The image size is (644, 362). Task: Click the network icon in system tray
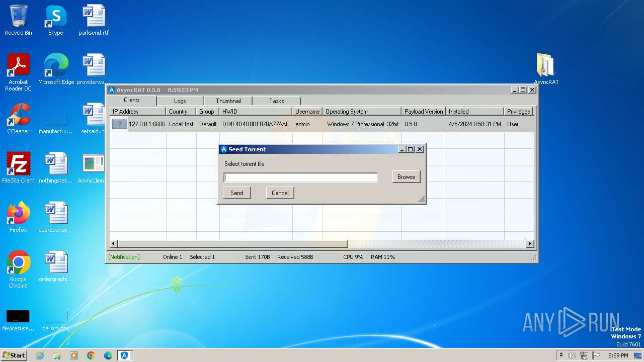[584, 355]
